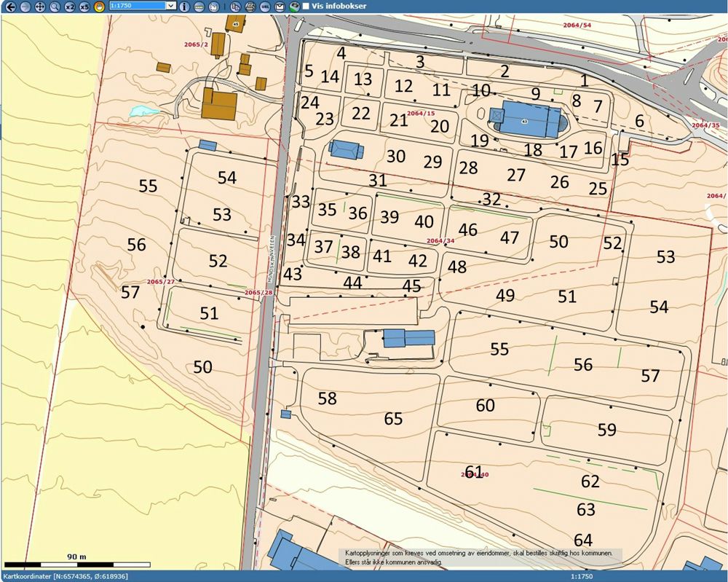
Task: Enable the Vis infobokser checkbox
Action: 305,7
